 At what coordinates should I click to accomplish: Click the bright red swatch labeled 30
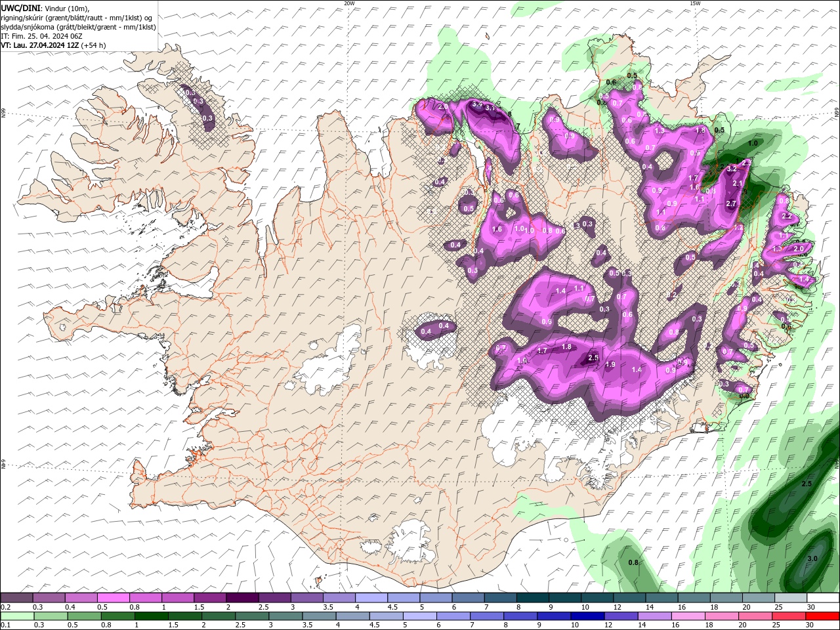823,616
